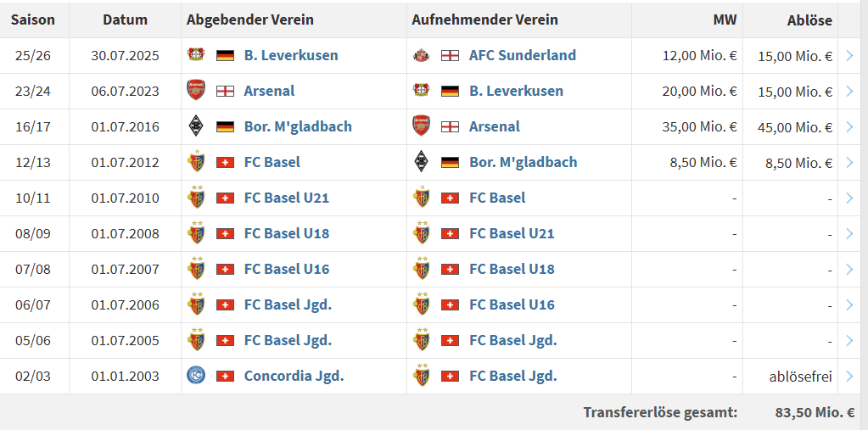Click the Bor. M'gladbach crest in the 16/17 row
868x430 pixels.
(196, 126)
